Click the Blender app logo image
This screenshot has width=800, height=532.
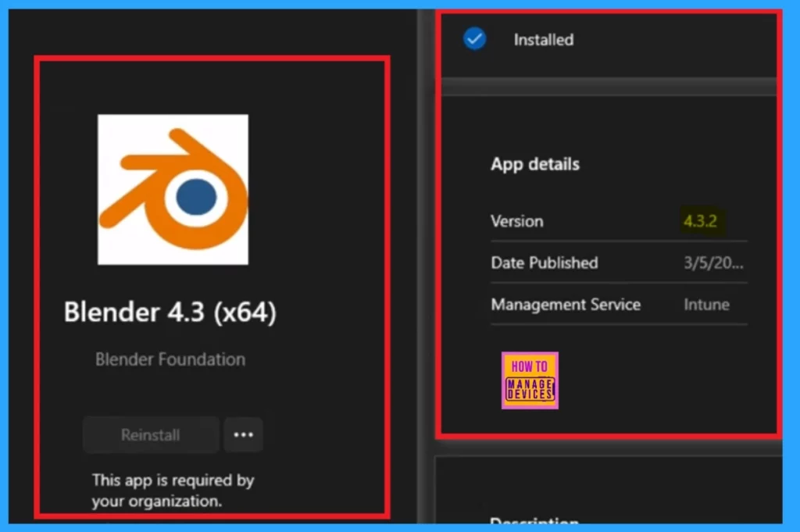(x=173, y=189)
